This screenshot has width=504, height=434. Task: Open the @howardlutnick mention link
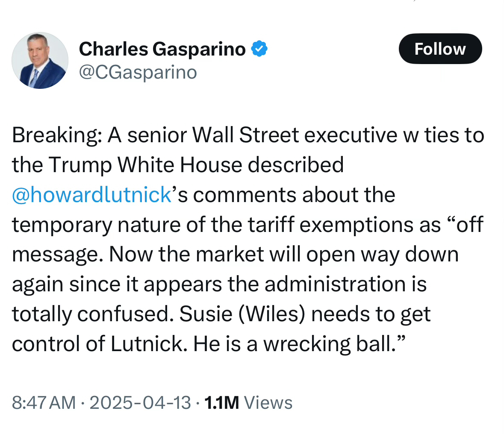tap(92, 195)
